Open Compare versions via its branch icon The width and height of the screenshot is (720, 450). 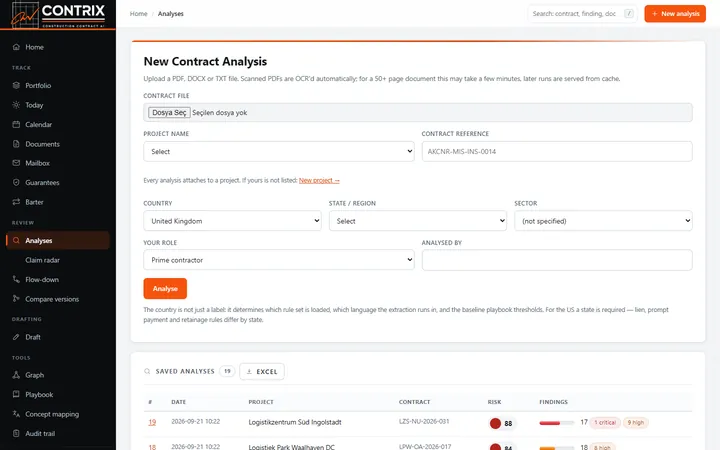(x=16, y=298)
